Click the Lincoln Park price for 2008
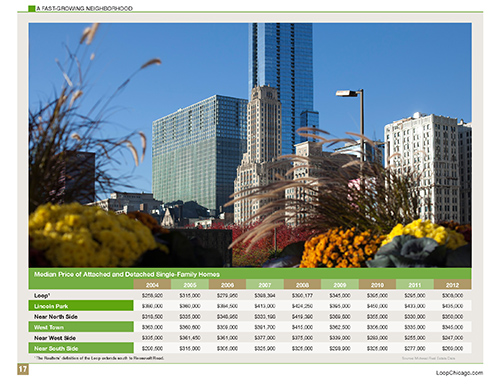Viewport: 500px width, 386px height. pyautogui.click(x=302, y=306)
